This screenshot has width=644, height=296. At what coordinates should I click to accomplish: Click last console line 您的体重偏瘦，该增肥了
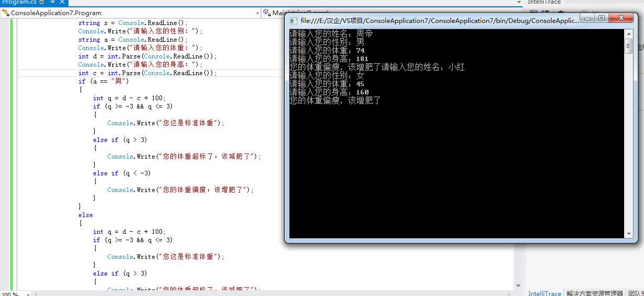336,101
